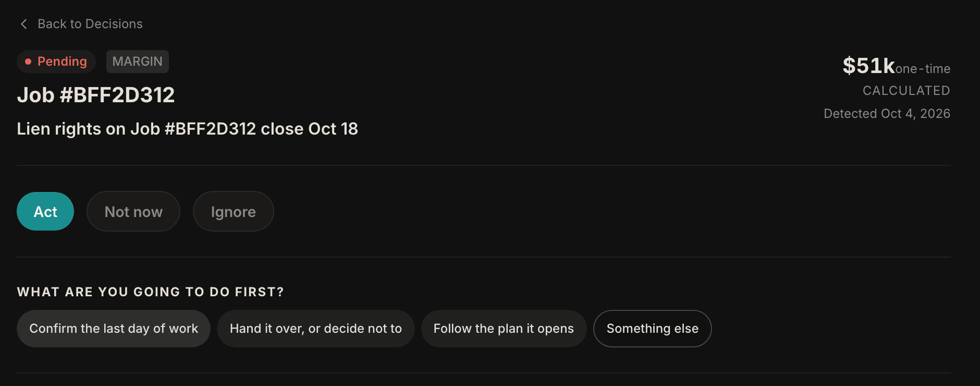Screen dimensions: 980x386
Task: Click the word Decisions in the back link
Action: 114,24
